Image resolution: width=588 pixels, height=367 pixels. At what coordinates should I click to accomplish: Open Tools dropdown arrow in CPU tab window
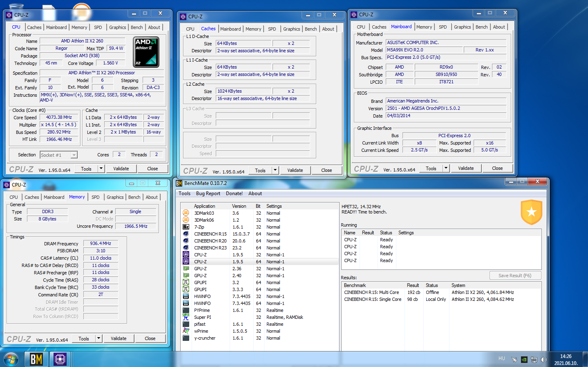[x=101, y=169]
